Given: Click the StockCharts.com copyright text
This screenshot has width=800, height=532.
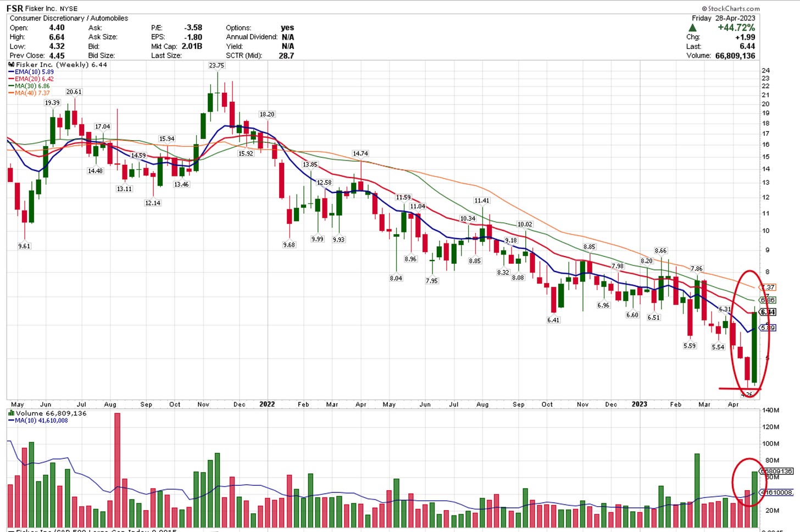Looking at the screenshot, I should [x=731, y=8].
